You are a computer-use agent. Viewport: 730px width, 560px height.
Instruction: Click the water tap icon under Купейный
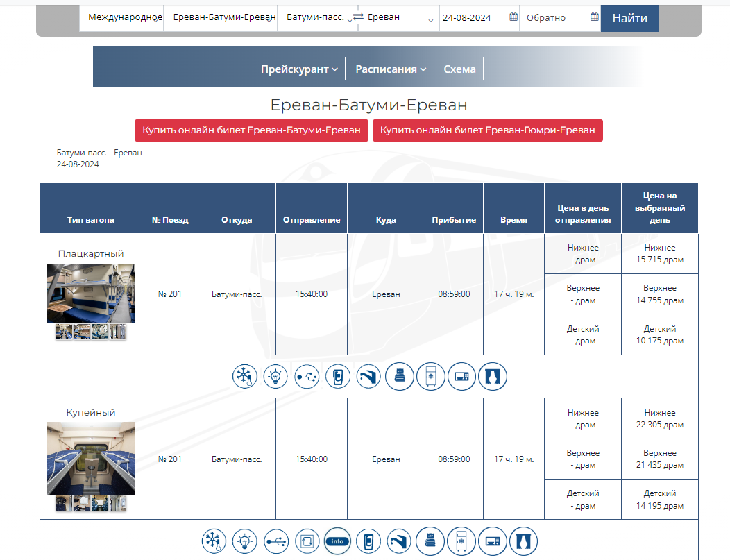pyautogui.click(x=399, y=541)
